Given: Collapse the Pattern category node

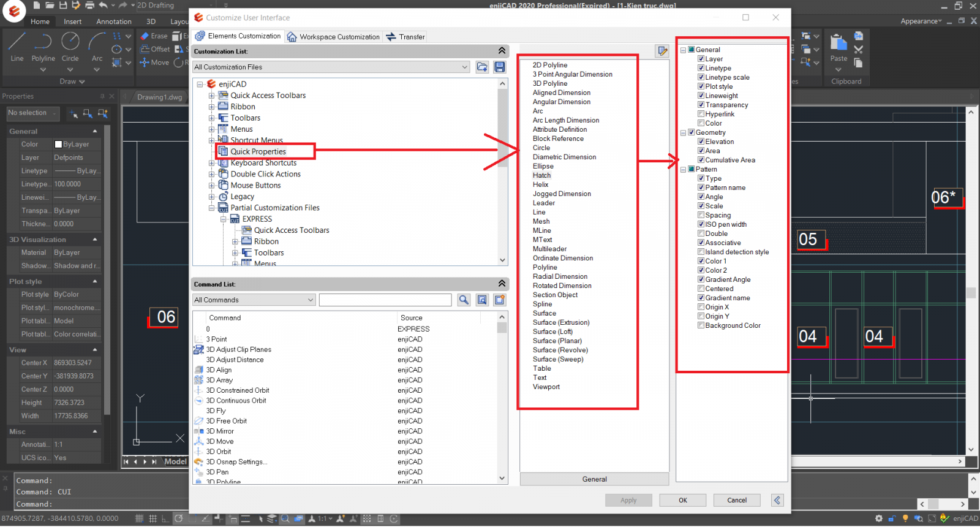Looking at the screenshot, I should (683, 169).
